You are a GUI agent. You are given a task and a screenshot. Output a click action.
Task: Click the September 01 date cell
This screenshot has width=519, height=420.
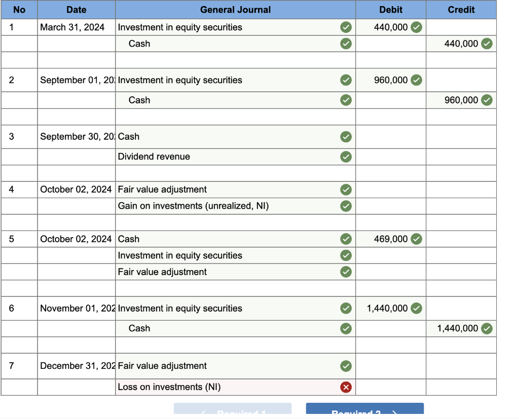(77, 80)
